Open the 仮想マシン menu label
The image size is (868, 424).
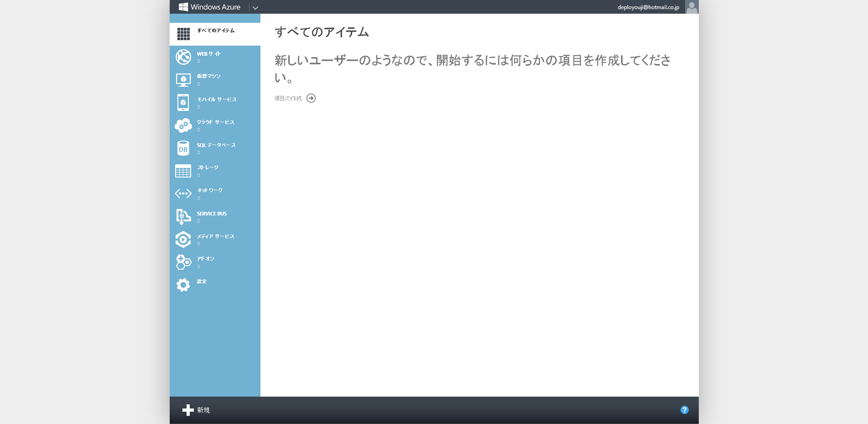[x=209, y=76]
